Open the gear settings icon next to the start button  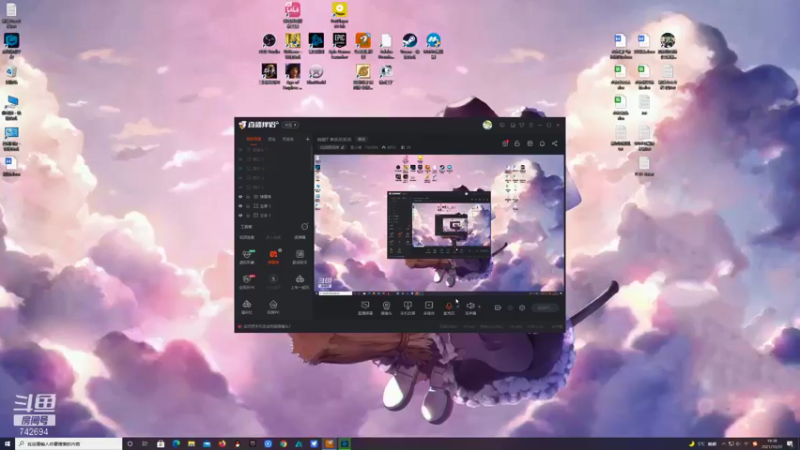pyautogui.click(x=522, y=308)
